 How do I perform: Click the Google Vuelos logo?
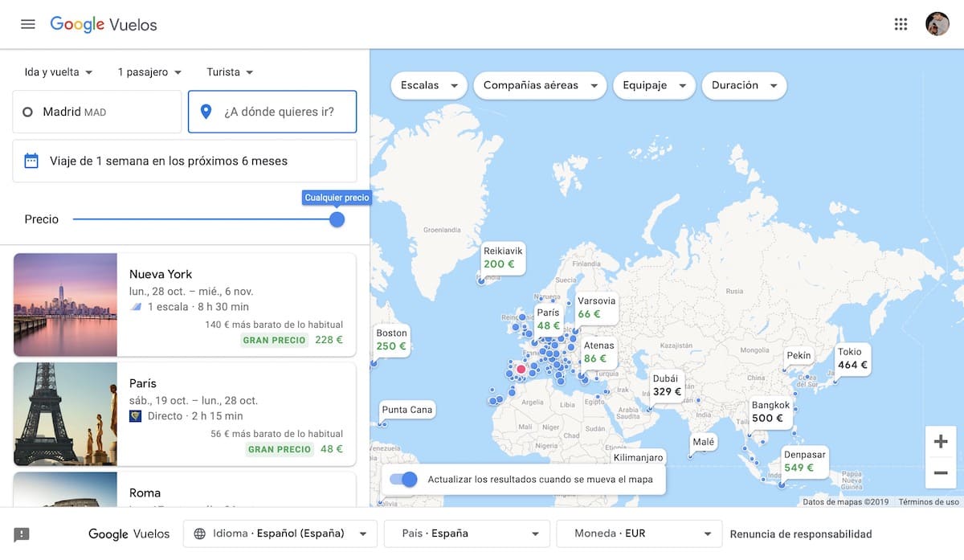click(104, 24)
